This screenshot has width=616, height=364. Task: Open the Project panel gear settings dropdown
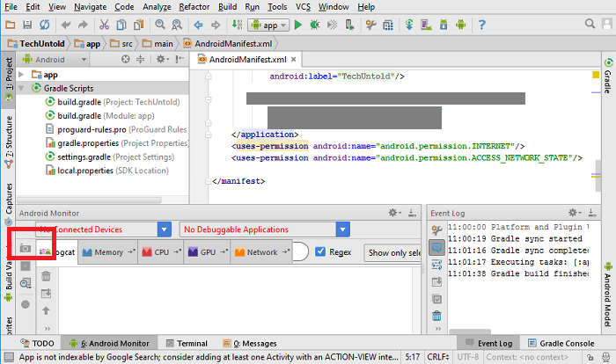(x=163, y=59)
